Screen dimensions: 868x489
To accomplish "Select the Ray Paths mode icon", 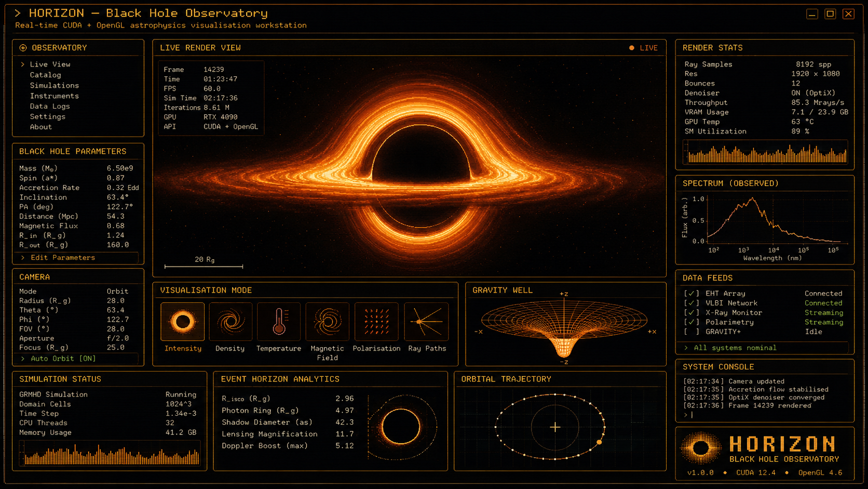I will [426, 322].
